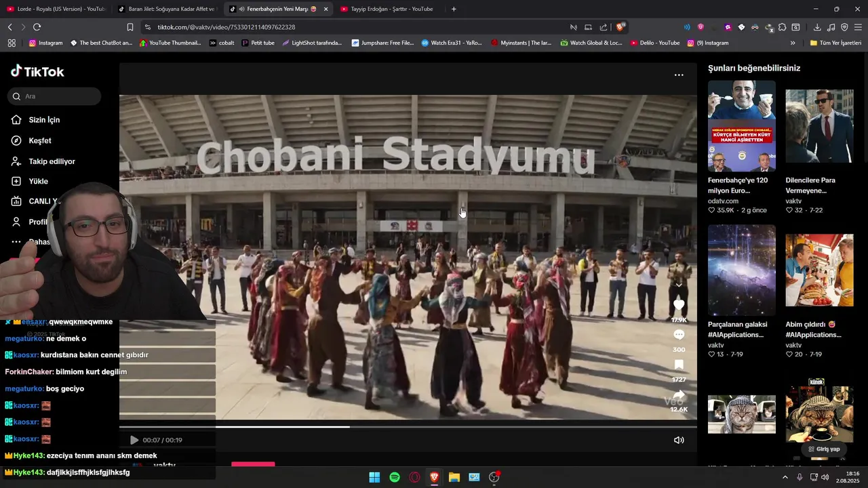
Task: Open Tüm Yer İşaretleri bookmarks folder
Action: click(x=835, y=43)
